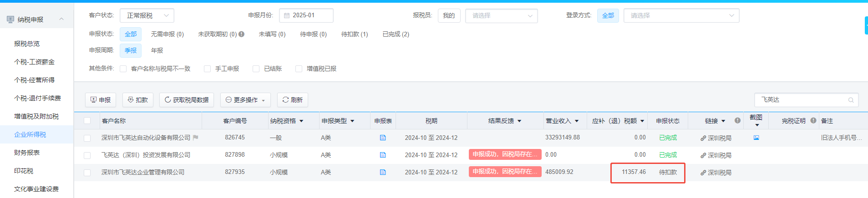868x198 pixels.
Task: Open 报税员 请选择 dropdown
Action: [502, 16]
